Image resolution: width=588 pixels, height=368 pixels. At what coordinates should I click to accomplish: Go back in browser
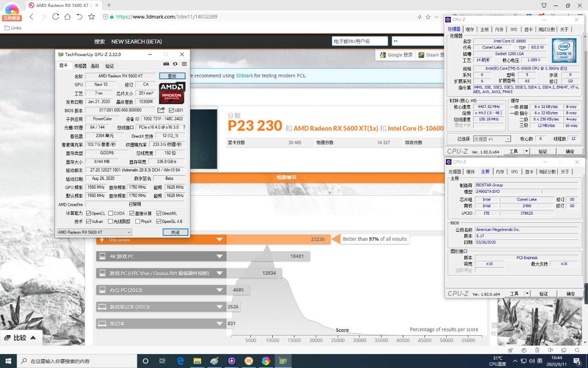(x=31, y=17)
